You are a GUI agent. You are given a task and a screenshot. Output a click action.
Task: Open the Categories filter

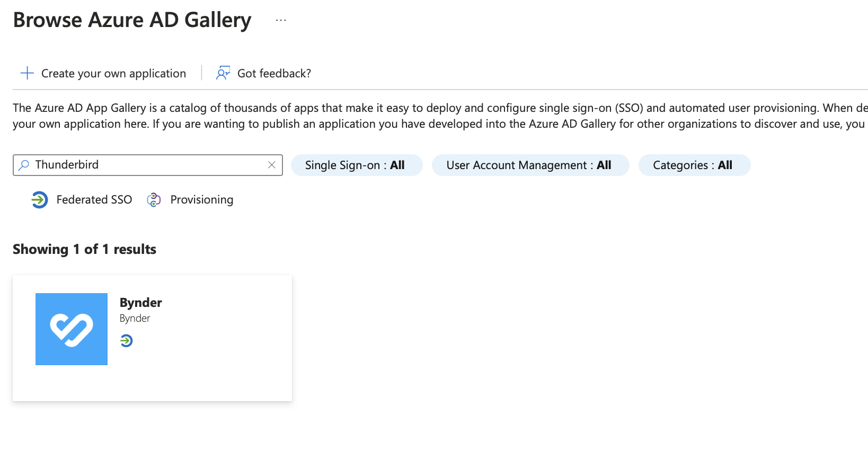pyautogui.click(x=694, y=165)
